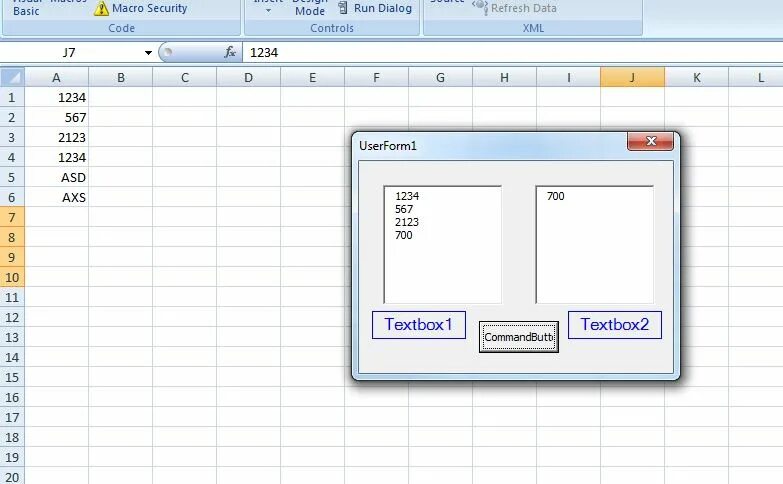Click 567 line in left textbox
783x484 pixels.
(x=403, y=209)
